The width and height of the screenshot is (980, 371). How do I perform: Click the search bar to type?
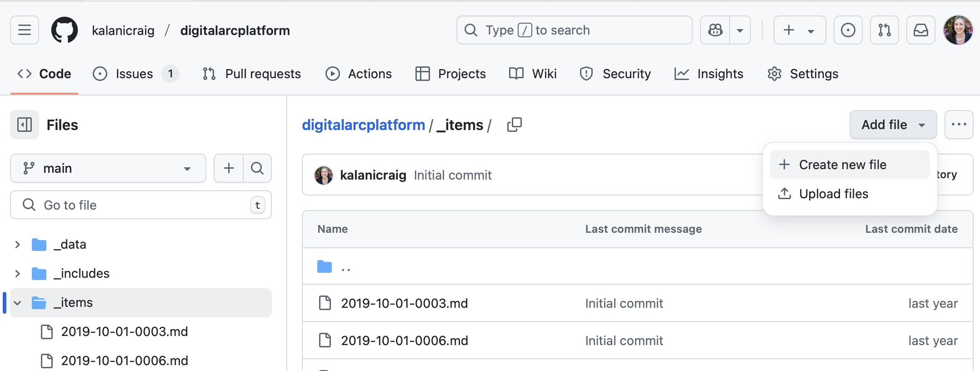[x=574, y=30]
